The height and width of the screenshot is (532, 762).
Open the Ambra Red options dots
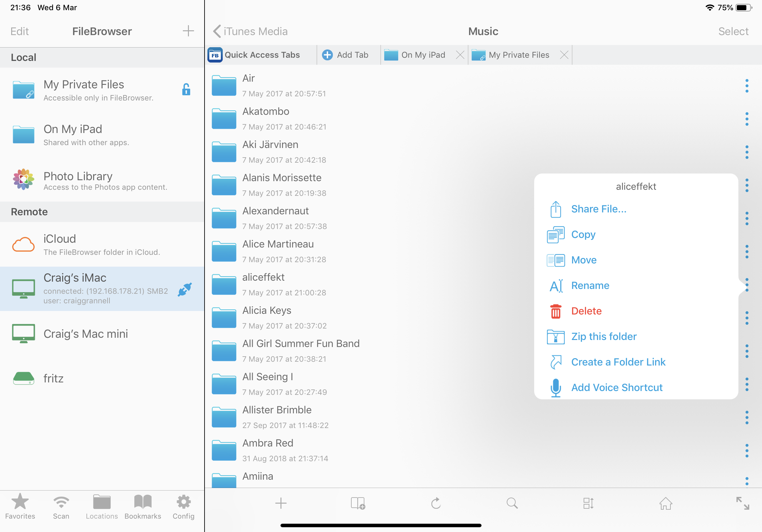pos(747,450)
